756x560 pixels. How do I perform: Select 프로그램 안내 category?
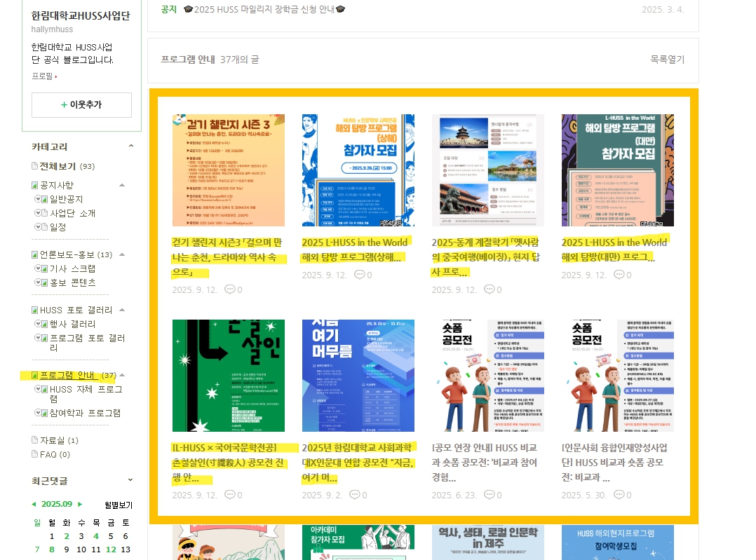pos(67,375)
